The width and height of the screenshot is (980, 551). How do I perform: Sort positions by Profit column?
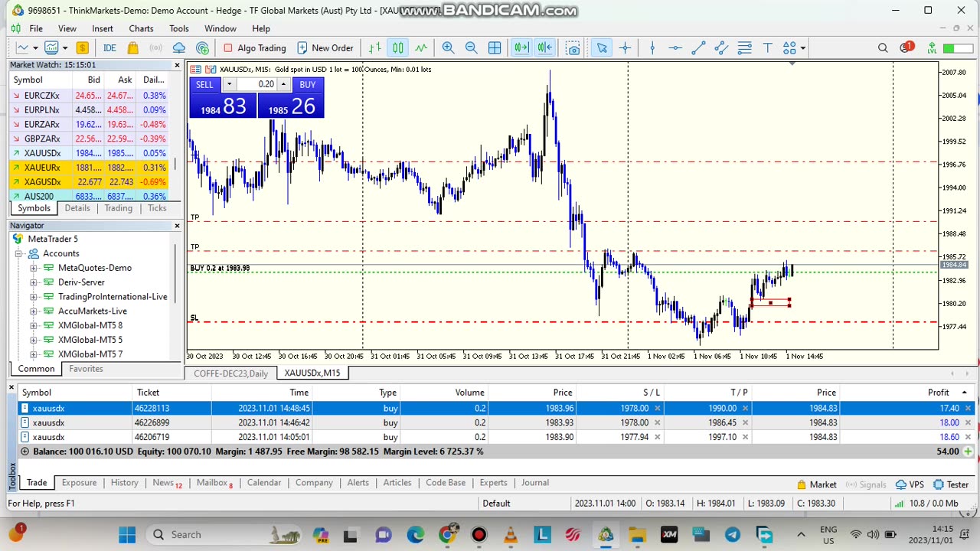939,393
